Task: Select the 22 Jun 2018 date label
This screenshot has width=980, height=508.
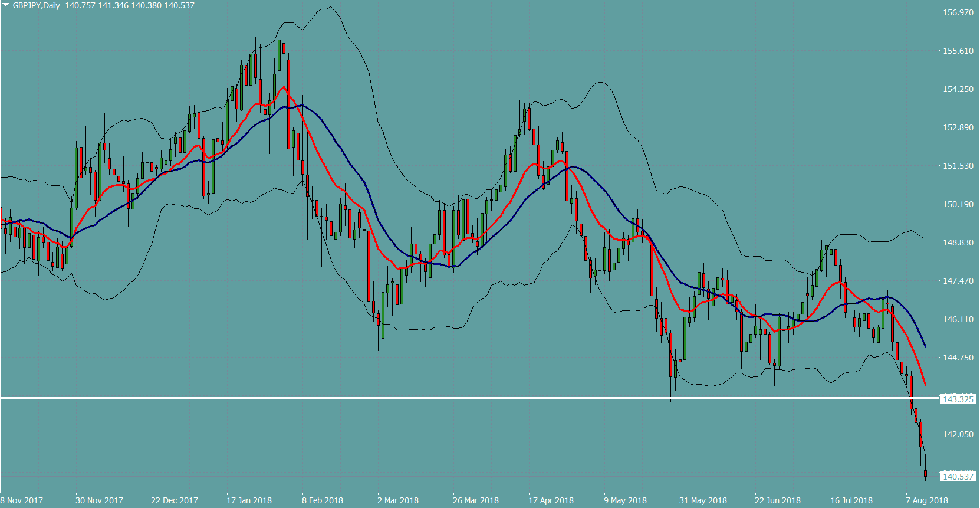Action: tap(778, 500)
